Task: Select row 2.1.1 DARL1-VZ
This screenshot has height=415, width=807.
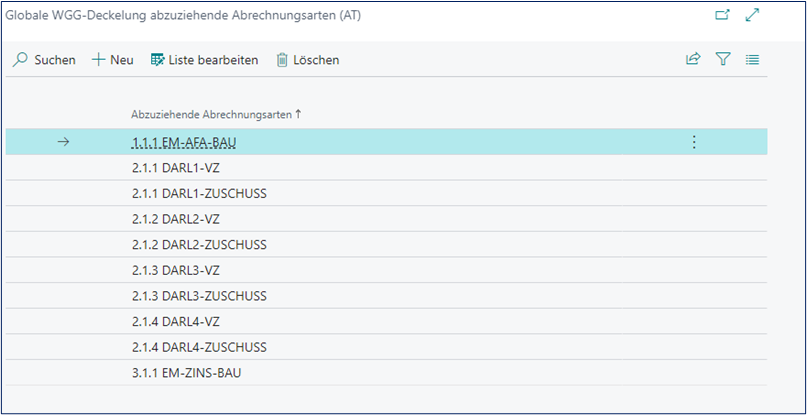Action: click(x=174, y=167)
